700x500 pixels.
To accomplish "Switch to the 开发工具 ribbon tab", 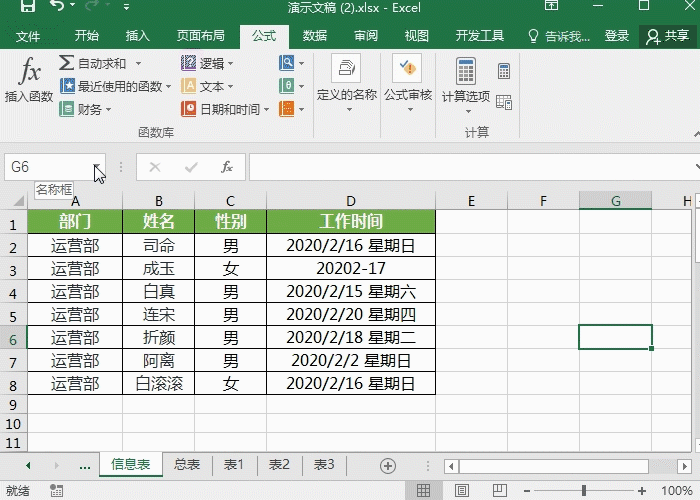I will [480, 36].
